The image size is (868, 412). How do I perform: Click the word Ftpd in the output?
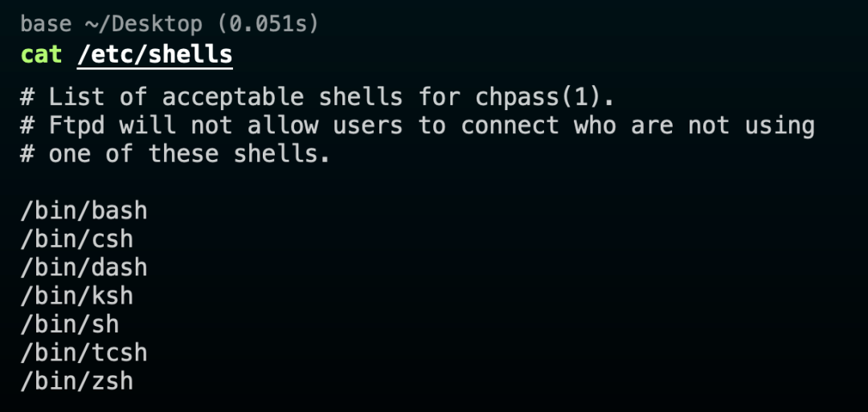77,125
